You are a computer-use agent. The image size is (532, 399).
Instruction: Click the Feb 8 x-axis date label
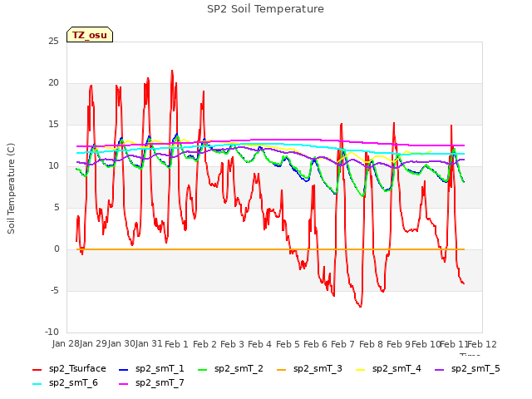371,344
